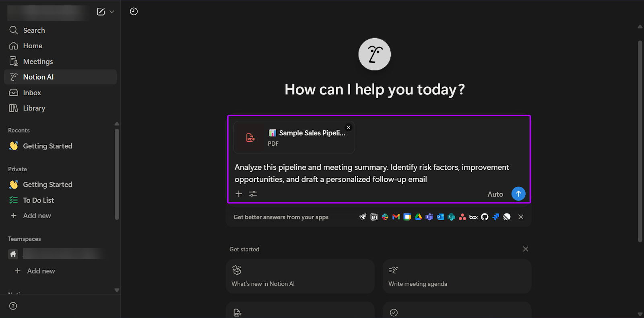Open the Library in the sidebar
This screenshot has width=644, height=318.
point(60,108)
